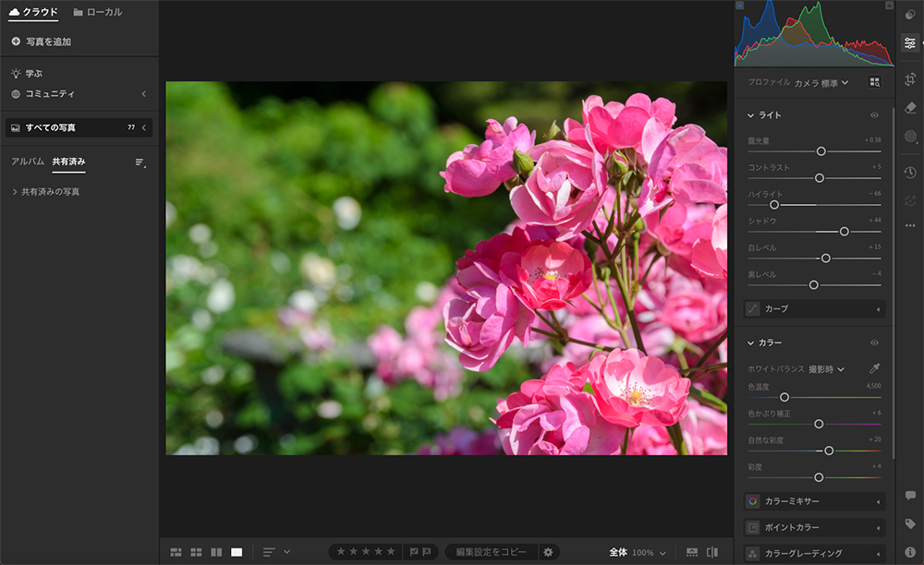Screen dimensions: 924x565
Task: Click 編集設定をコピー button
Action: [x=491, y=552]
